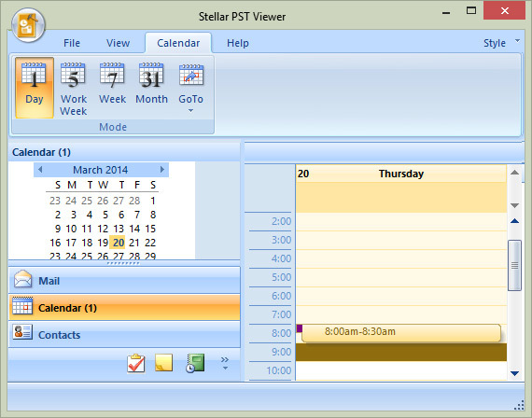Viewport: 532px width, 418px height.
Task: Minimize the Stellar PST Viewer window
Action: [446, 12]
